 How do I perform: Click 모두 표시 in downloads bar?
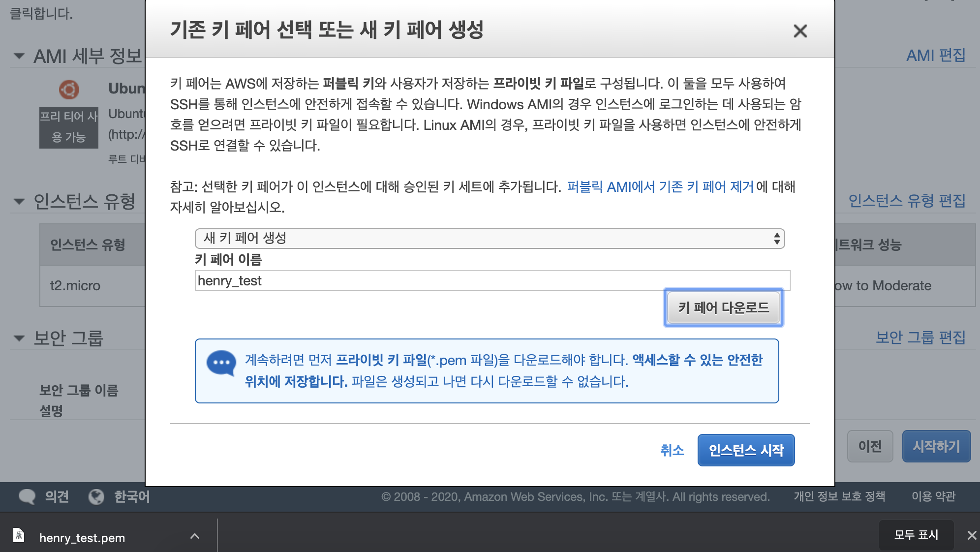pos(916,535)
